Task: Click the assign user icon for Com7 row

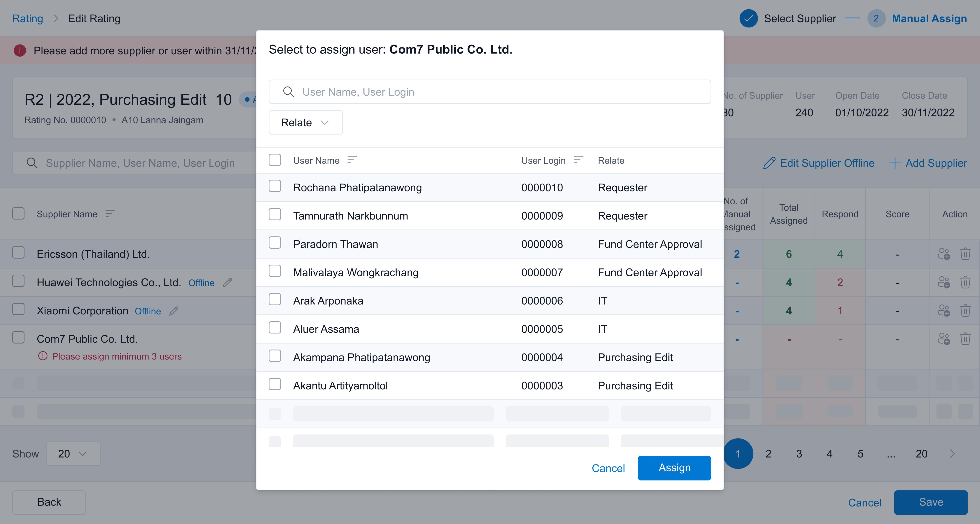Action: (944, 339)
